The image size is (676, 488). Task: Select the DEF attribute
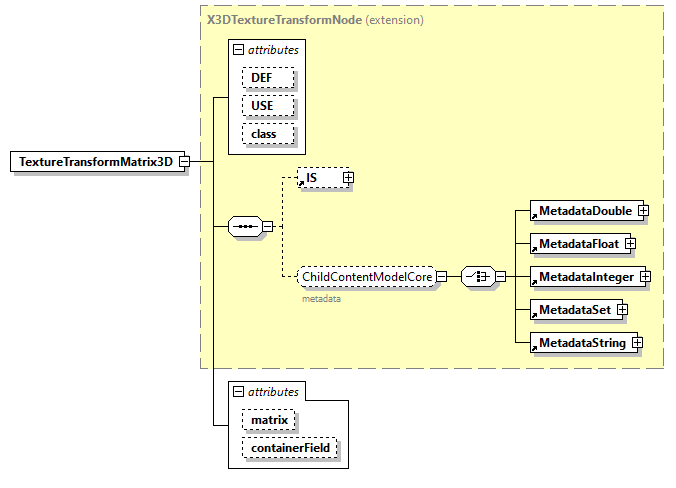tap(267, 77)
